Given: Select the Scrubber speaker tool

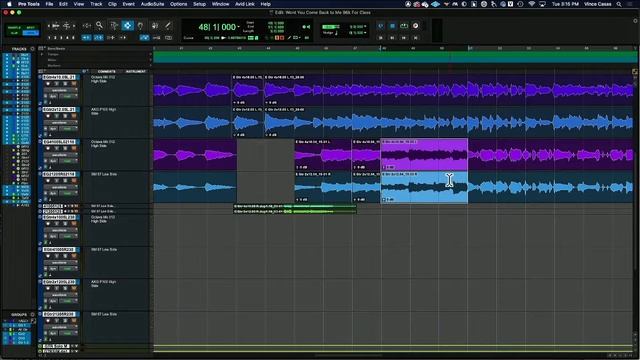Looking at the screenshot, I should click(155, 26).
